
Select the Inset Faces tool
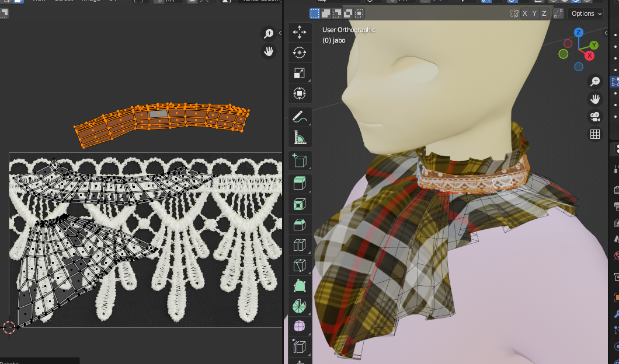tap(300, 204)
